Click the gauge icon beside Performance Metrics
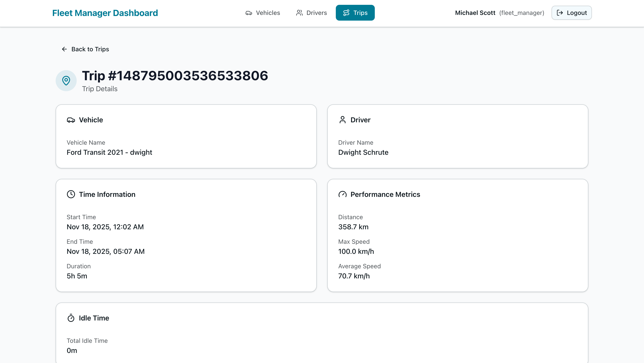 [x=342, y=194]
